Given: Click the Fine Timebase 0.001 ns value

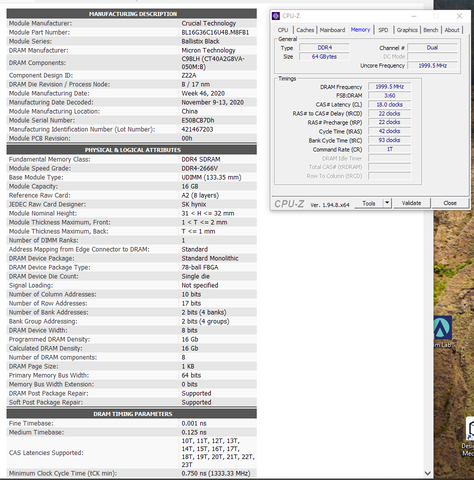Looking at the screenshot, I should pos(194,423).
